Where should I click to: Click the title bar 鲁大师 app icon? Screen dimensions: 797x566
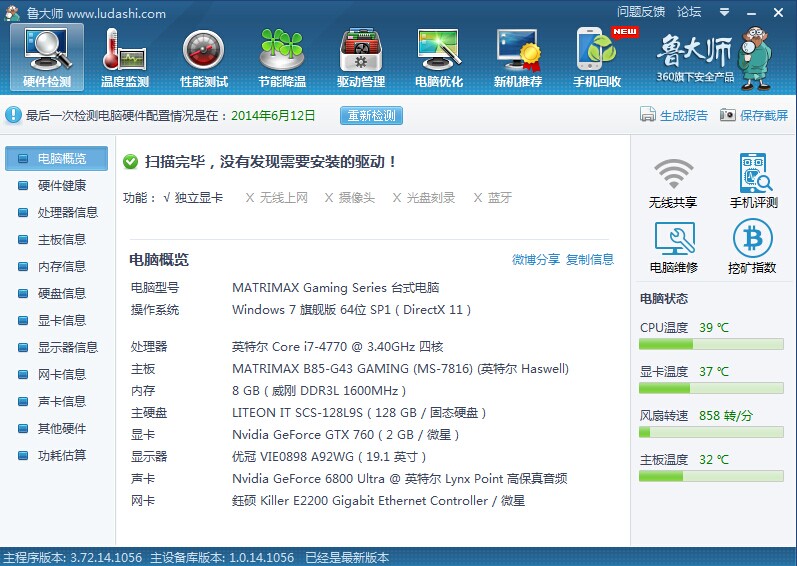pos(12,12)
